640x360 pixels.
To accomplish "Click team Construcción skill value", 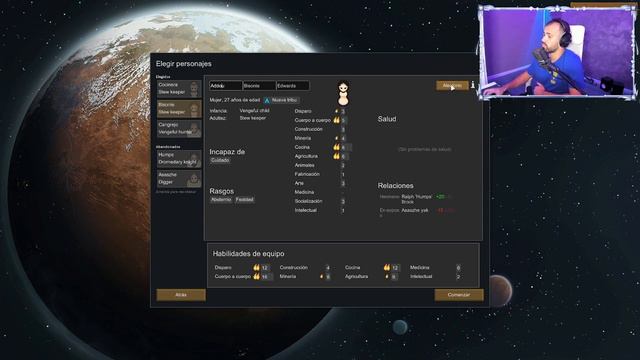I will (x=327, y=268).
